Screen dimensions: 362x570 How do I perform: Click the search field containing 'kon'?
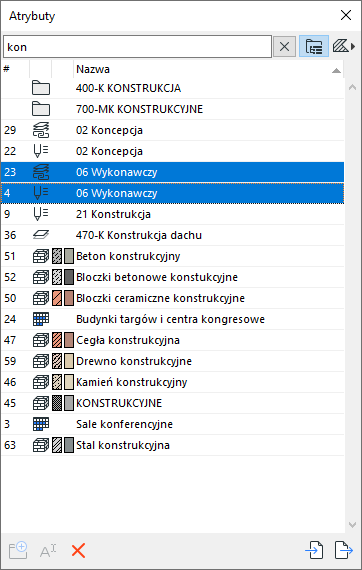[137, 47]
